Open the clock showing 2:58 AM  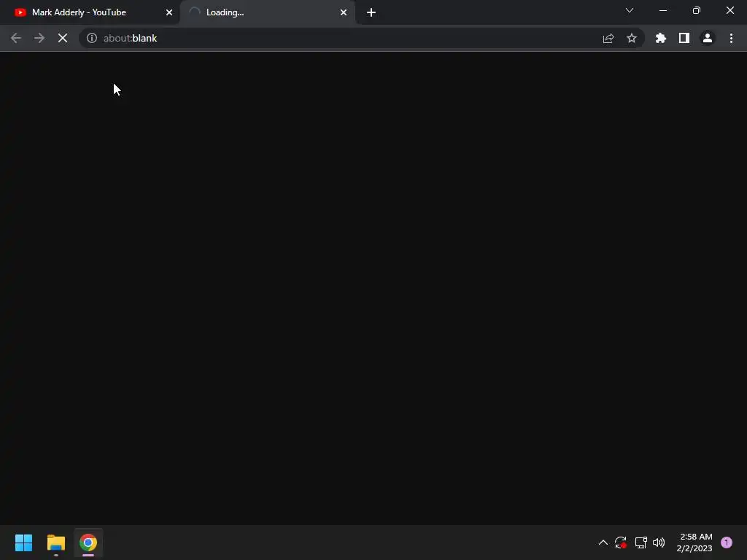(694, 542)
